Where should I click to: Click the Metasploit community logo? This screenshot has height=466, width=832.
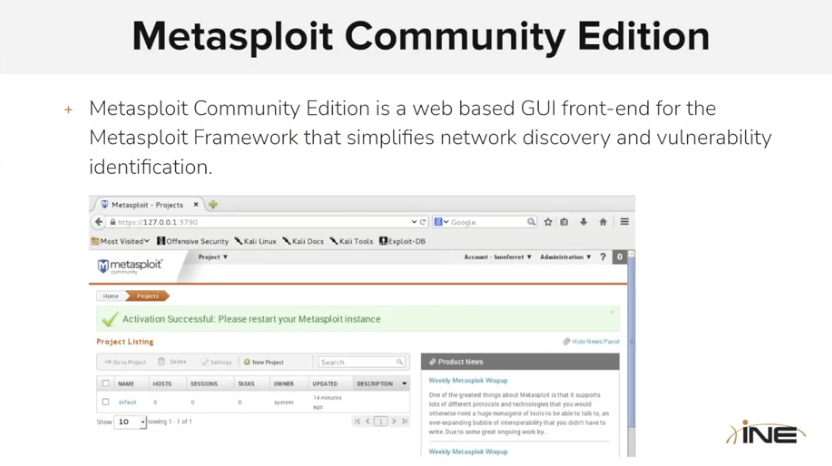(x=129, y=266)
